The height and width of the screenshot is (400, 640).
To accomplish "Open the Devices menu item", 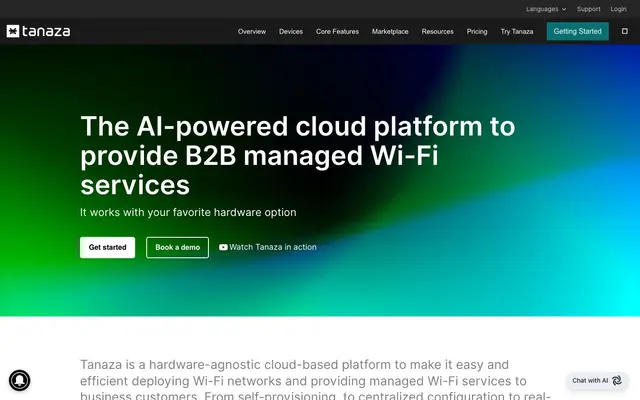I will click(x=291, y=31).
